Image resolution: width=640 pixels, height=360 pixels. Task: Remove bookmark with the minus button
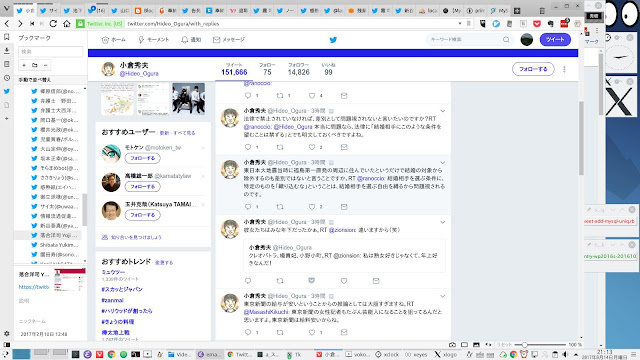(46, 65)
